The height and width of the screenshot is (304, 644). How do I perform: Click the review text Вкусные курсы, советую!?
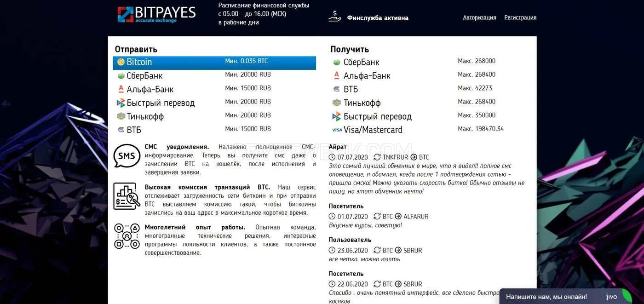[x=365, y=225]
